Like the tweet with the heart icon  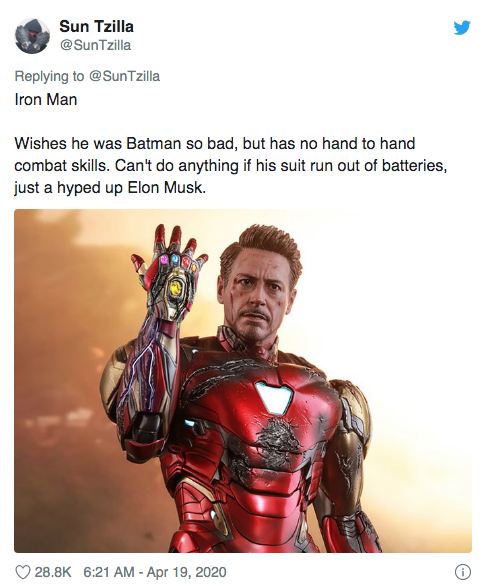[22, 572]
